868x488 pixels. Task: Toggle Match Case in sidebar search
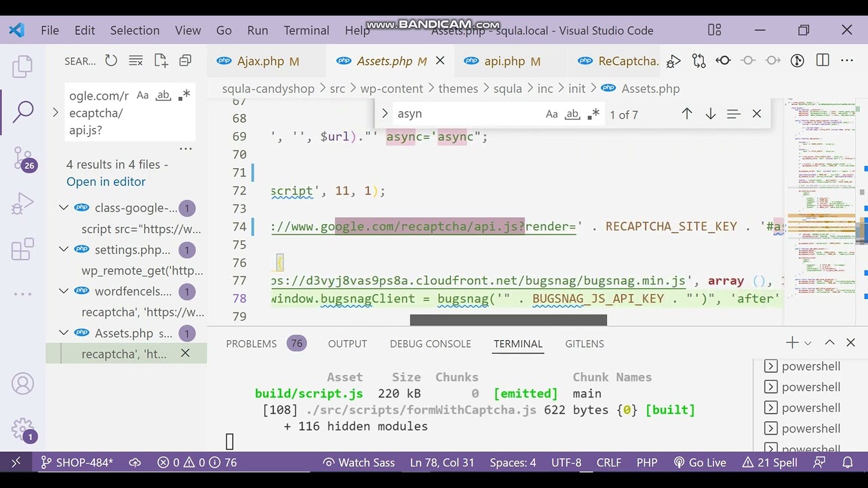coord(142,96)
